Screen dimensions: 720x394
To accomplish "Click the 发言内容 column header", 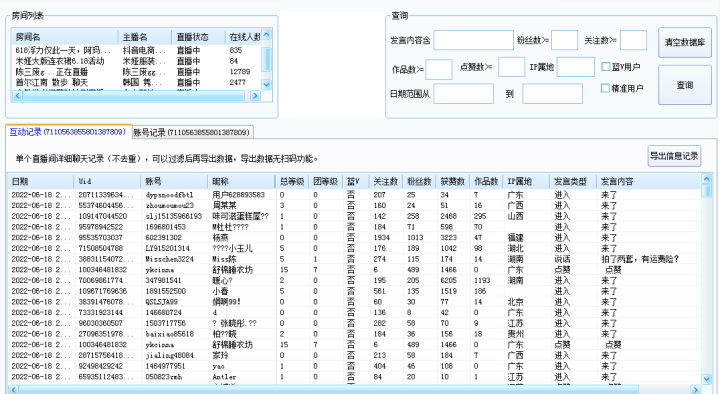I will click(x=649, y=181).
